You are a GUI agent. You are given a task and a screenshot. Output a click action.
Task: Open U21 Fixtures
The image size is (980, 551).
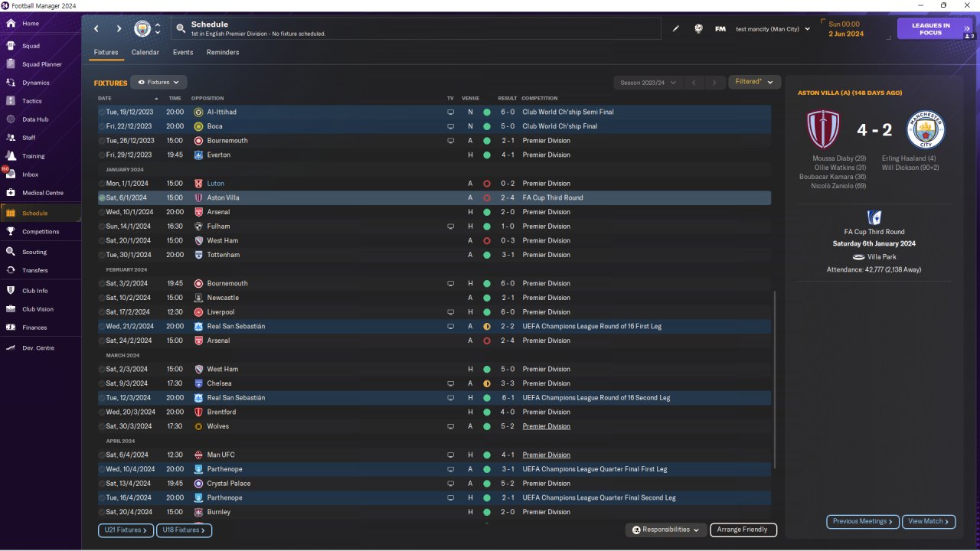tap(126, 530)
